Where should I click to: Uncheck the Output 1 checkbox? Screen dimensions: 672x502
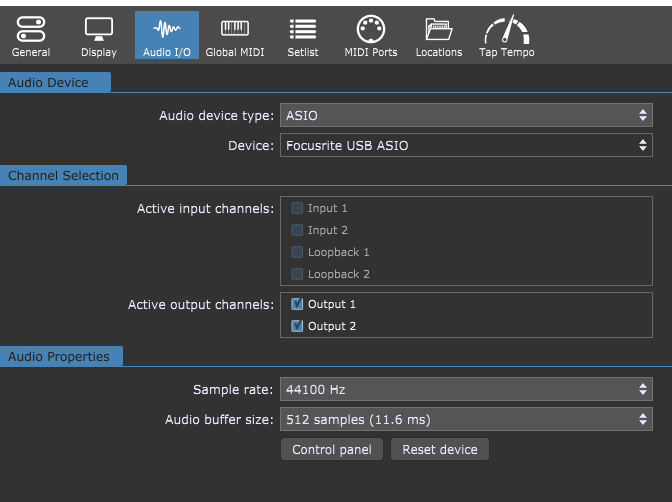coord(297,304)
